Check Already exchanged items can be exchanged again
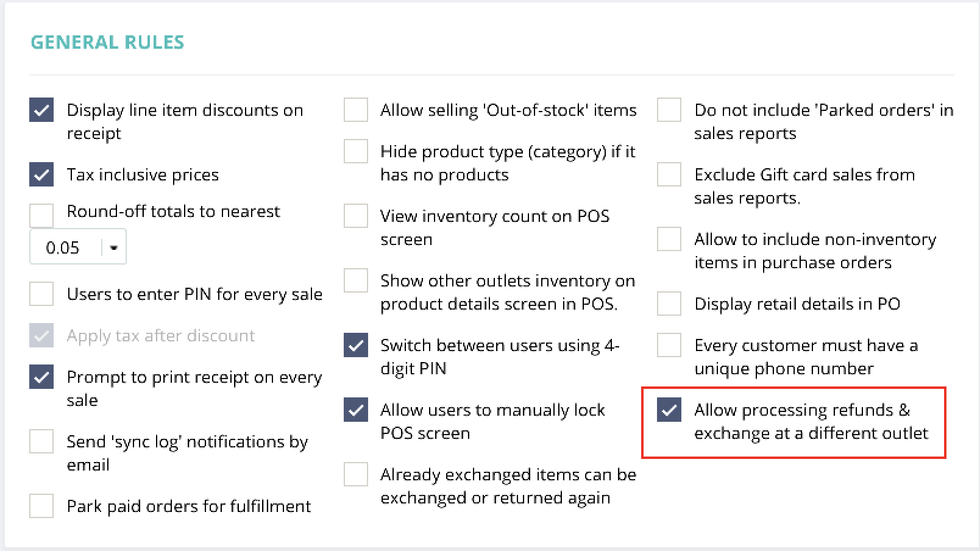This screenshot has height=551, width=980. click(x=356, y=475)
